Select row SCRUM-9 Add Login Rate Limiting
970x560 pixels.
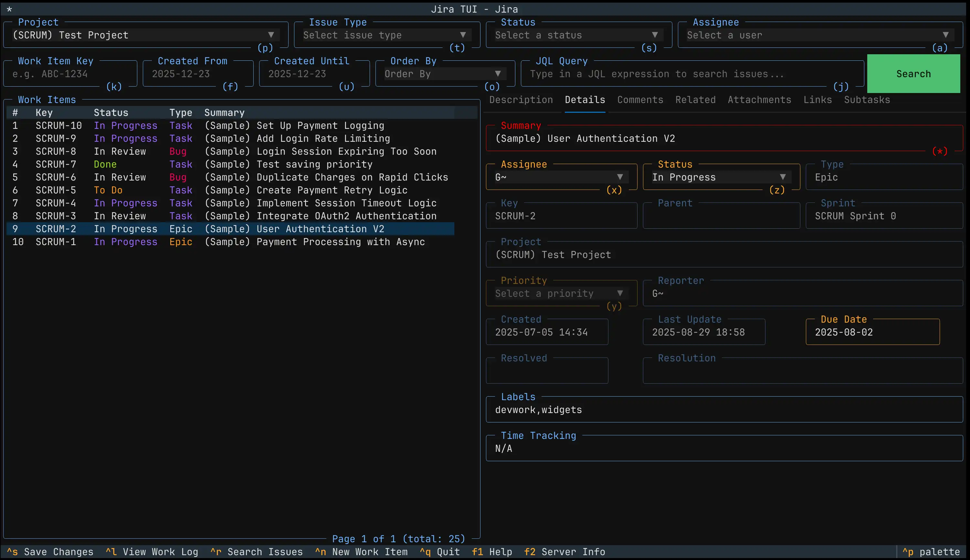coord(230,139)
